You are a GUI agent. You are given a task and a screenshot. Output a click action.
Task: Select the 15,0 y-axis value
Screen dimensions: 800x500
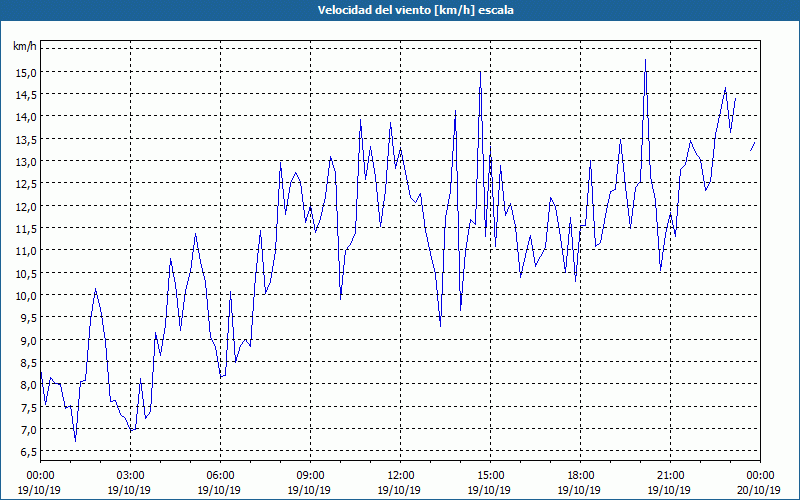[27, 72]
